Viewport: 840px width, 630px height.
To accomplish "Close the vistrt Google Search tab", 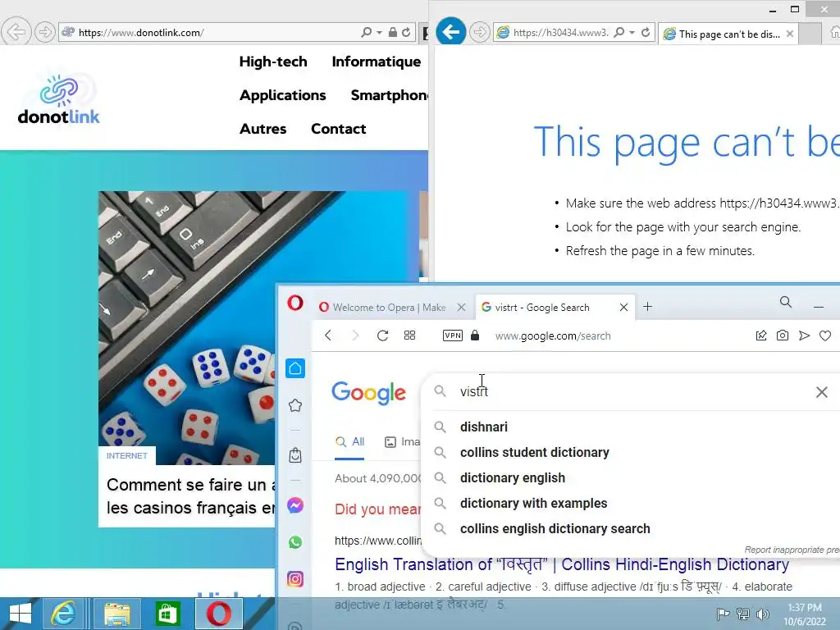I will tap(623, 307).
